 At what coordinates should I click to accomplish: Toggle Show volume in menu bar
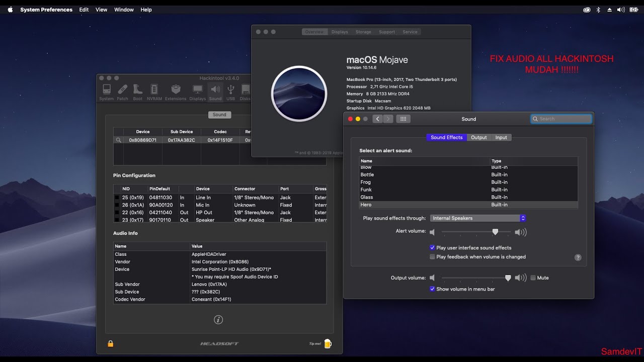[x=432, y=289]
